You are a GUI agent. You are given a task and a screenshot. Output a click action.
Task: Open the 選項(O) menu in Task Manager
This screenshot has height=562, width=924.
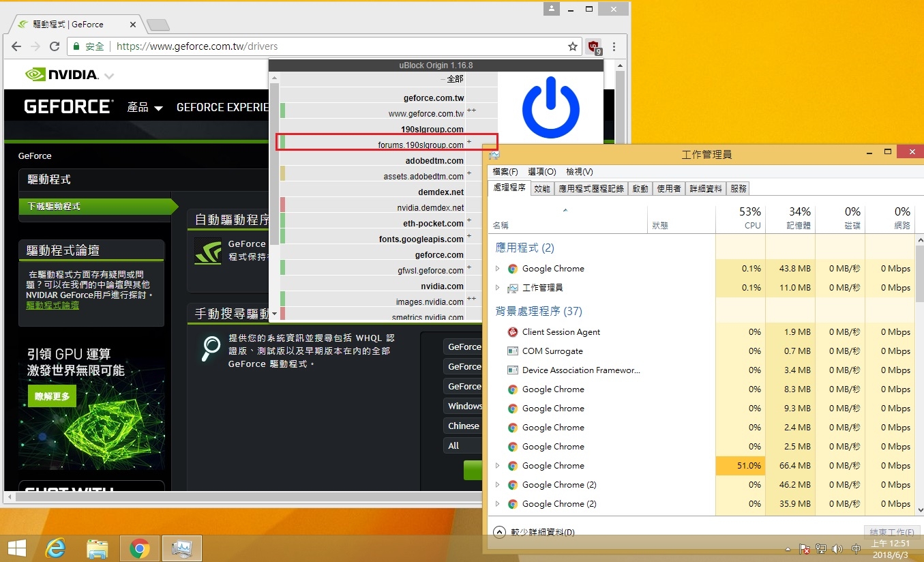pyautogui.click(x=542, y=172)
